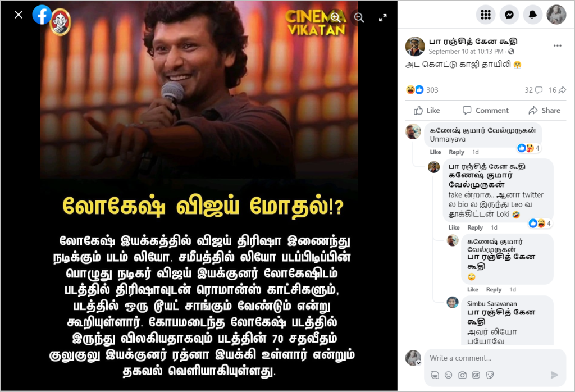Open the Facebook menu grid

pyautogui.click(x=486, y=15)
